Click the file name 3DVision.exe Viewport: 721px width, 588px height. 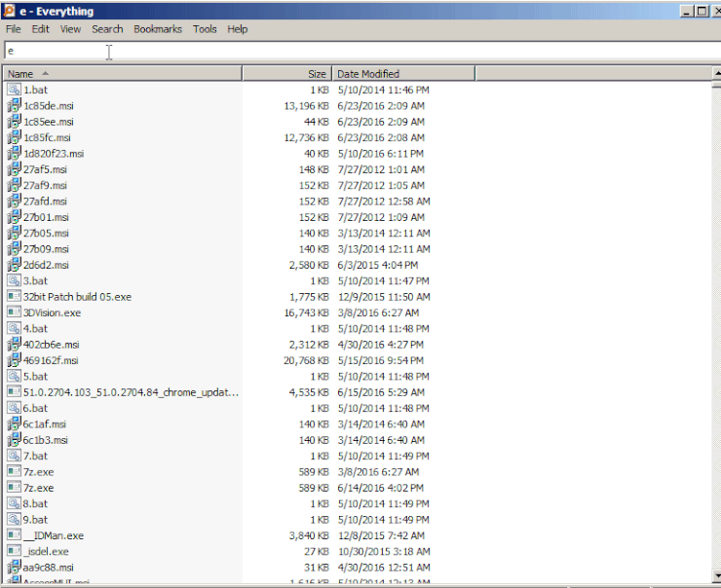point(52,312)
